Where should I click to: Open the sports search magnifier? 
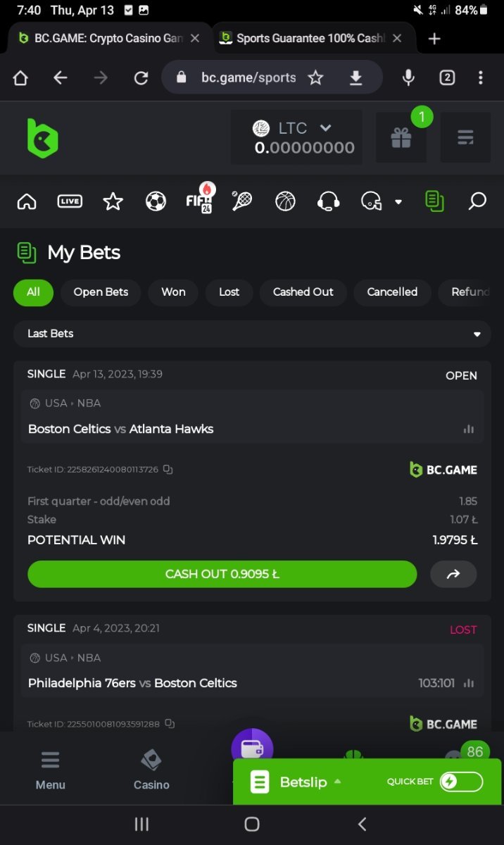point(477,202)
